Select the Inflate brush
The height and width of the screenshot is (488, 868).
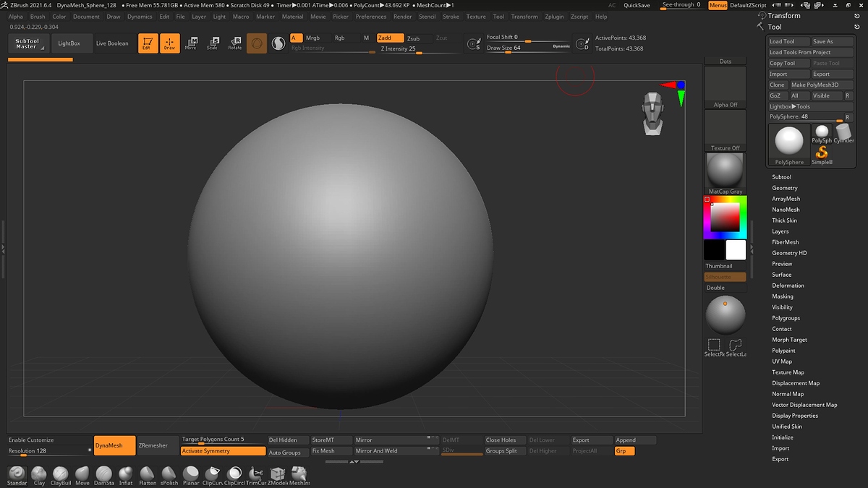click(x=126, y=476)
